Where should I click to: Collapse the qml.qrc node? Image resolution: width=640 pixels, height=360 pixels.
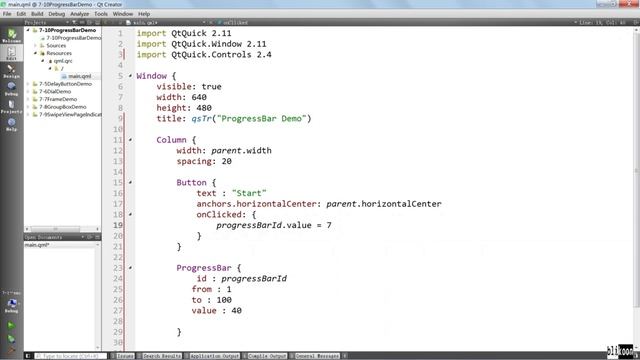point(42,61)
